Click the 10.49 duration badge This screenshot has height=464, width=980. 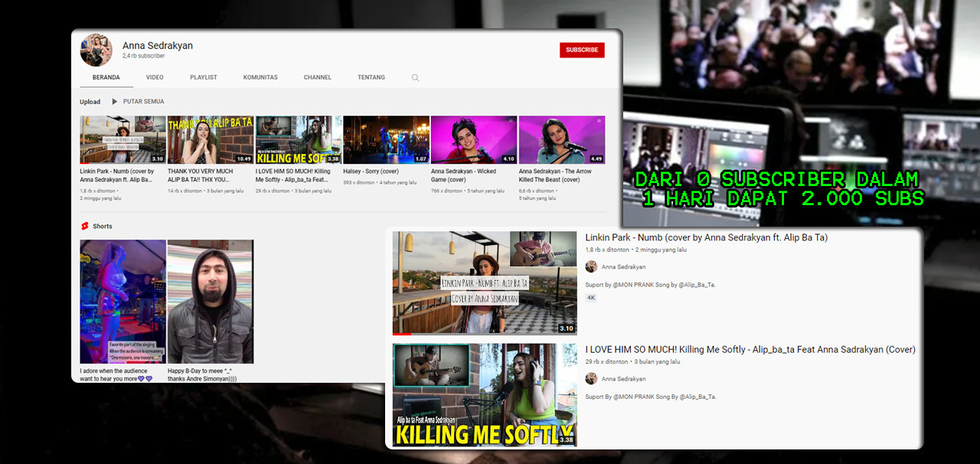[x=244, y=158]
